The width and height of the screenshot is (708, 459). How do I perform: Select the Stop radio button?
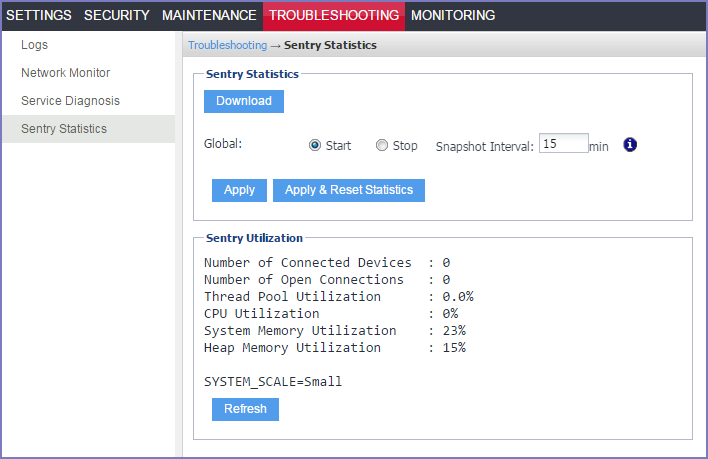coord(382,145)
